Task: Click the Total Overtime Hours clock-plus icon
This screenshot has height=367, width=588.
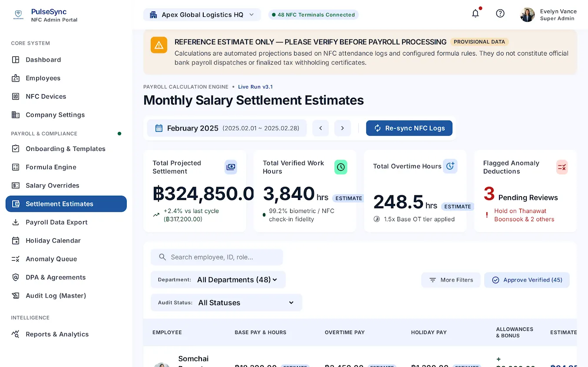Action: point(450,166)
